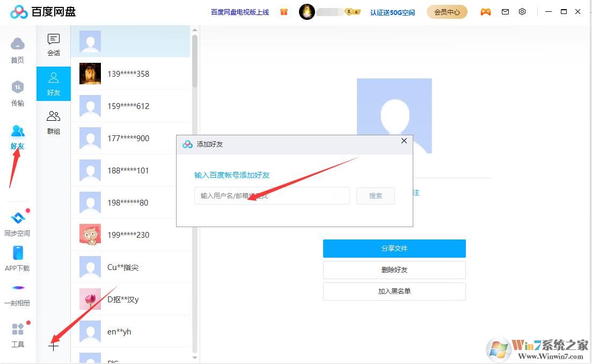
Task: Switch to the 会话 conversations tab
Action: (x=53, y=44)
